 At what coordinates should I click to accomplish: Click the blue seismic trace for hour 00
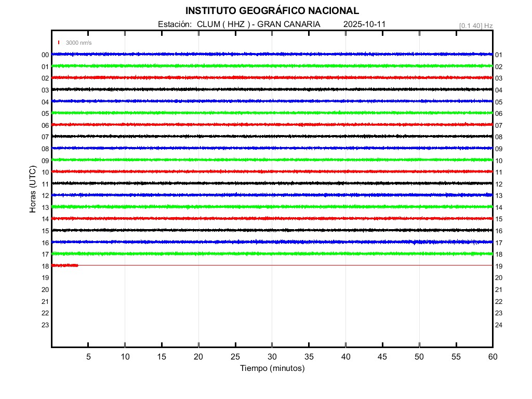272,54
